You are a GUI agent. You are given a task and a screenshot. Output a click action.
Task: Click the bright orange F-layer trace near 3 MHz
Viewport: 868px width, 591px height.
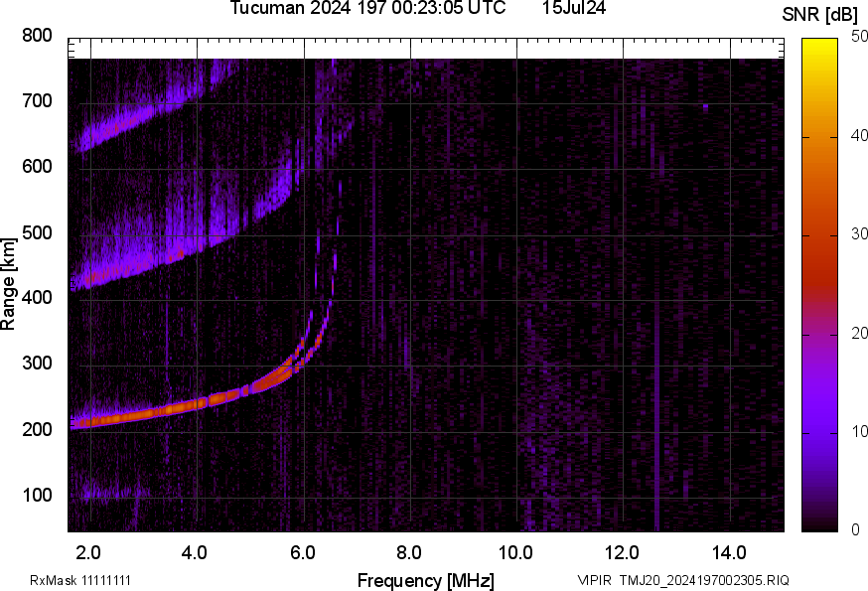(x=144, y=413)
